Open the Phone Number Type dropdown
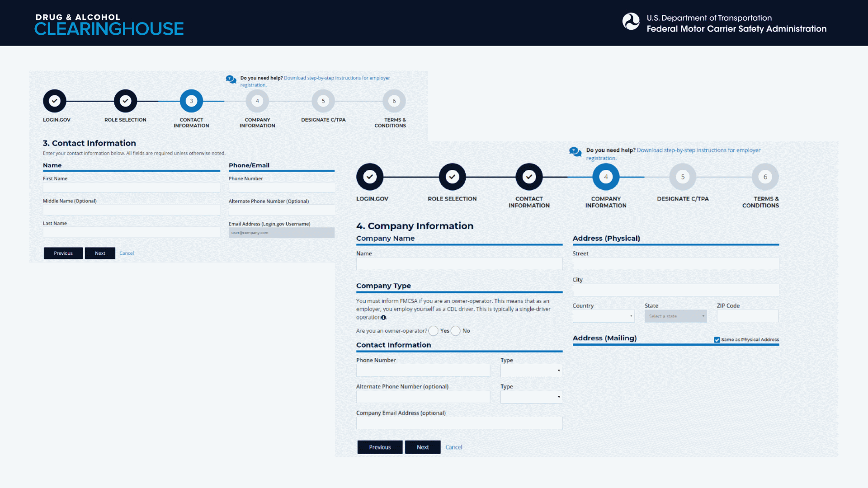868x488 pixels. tap(531, 371)
